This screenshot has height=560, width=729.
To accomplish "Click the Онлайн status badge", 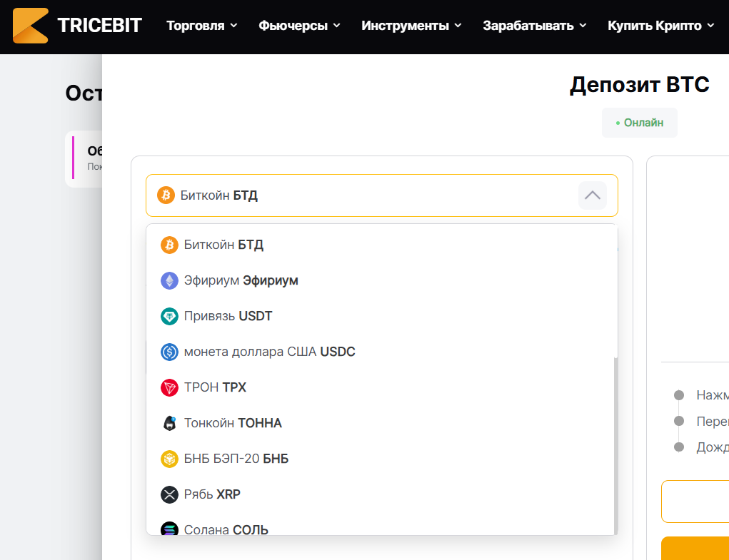I will coord(639,123).
